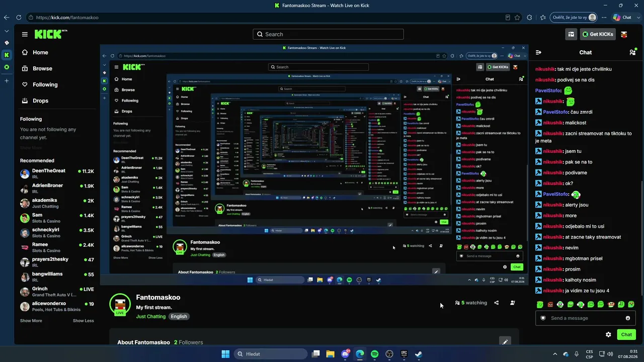Expand Recommended list with the main bright Show More

pos(31,321)
